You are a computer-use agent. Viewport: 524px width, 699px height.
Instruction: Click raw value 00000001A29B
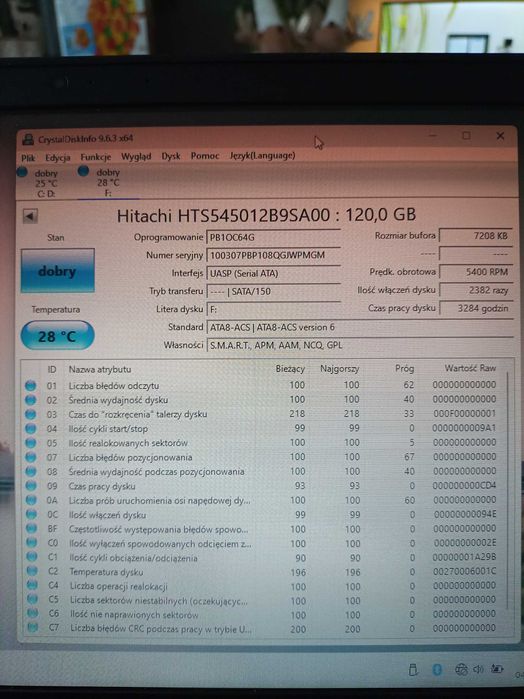[464, 557]
